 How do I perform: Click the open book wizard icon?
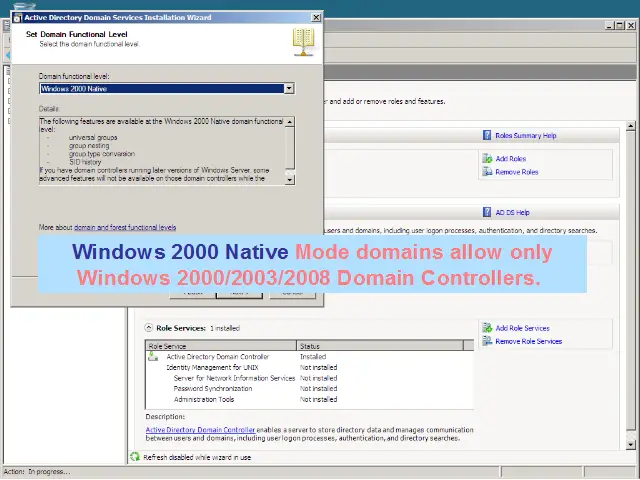point(303,42)
